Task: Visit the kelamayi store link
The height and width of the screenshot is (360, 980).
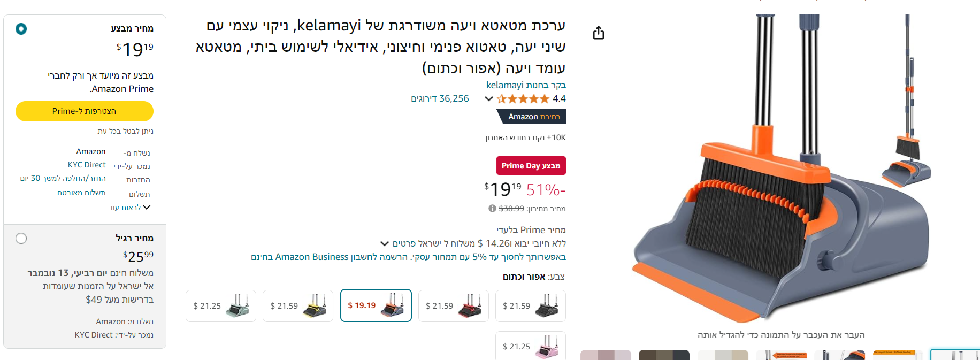Action: (526, 85)
